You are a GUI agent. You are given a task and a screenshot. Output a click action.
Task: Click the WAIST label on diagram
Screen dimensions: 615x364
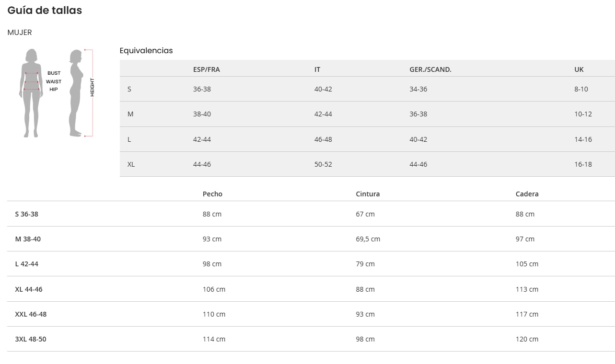coord(54,81)
